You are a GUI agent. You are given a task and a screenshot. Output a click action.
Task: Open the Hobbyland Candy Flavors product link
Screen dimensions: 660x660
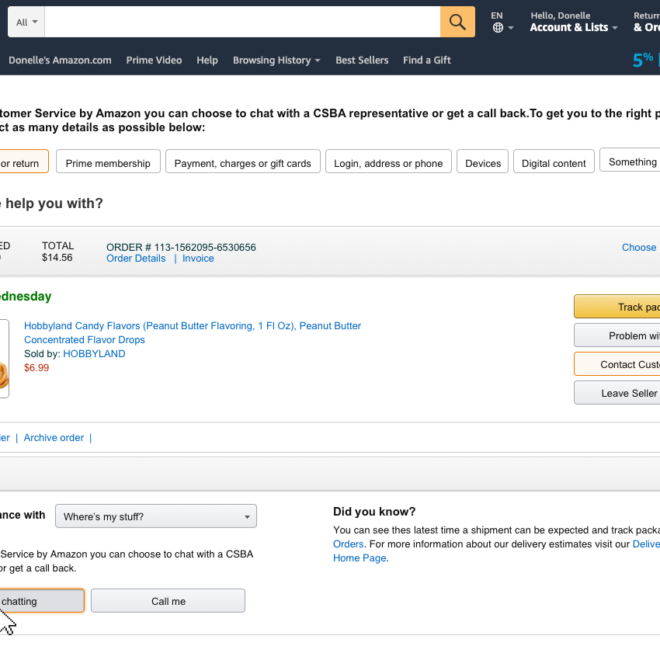pyautogui.click(x=192, y=333)
